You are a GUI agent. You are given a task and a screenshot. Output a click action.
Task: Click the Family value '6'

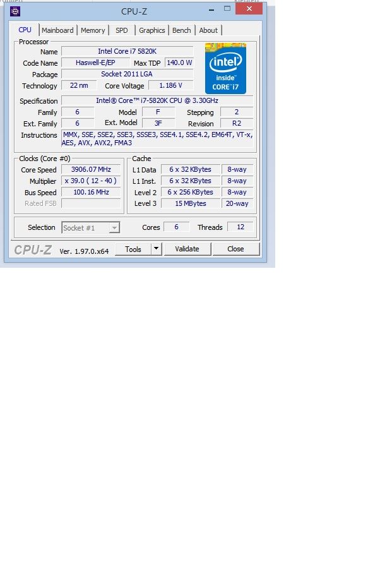[77, 112]
